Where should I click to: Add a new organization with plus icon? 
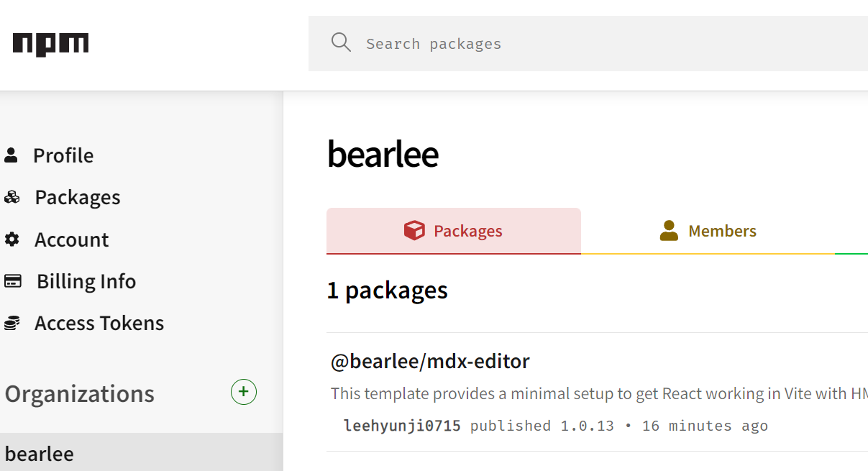(x=243, y=392)
